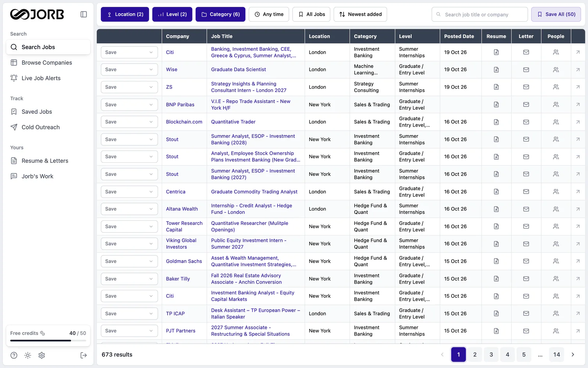The image size is (588, 368).
Task: Open Resume & Letters page
Action: pyautogui.click(x=48, y=161)
